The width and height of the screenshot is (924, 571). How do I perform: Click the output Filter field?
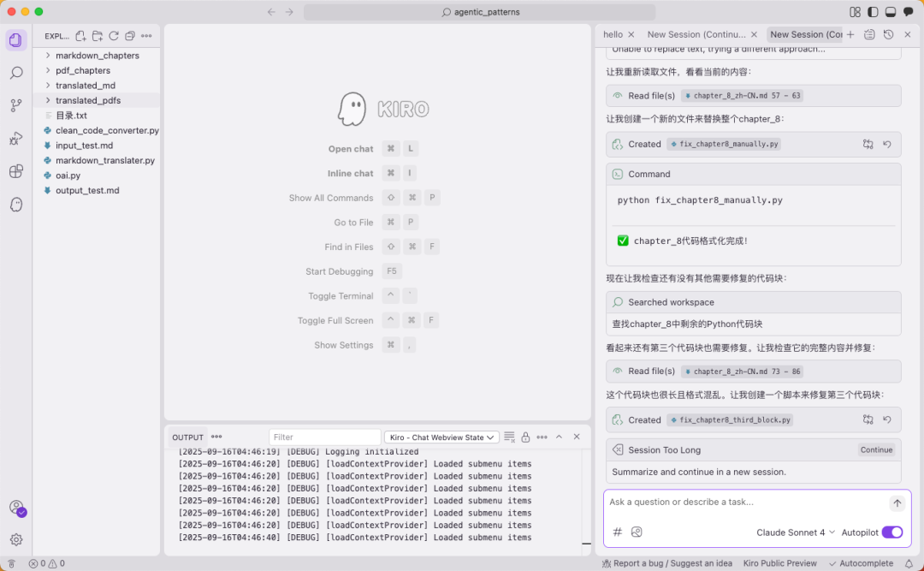[325, 437]
